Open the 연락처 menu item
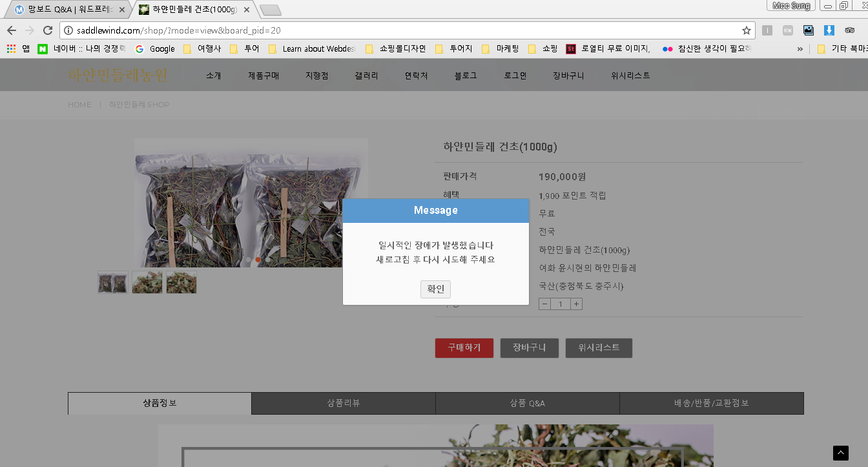The image size is (868, 467). click(416, 76)
